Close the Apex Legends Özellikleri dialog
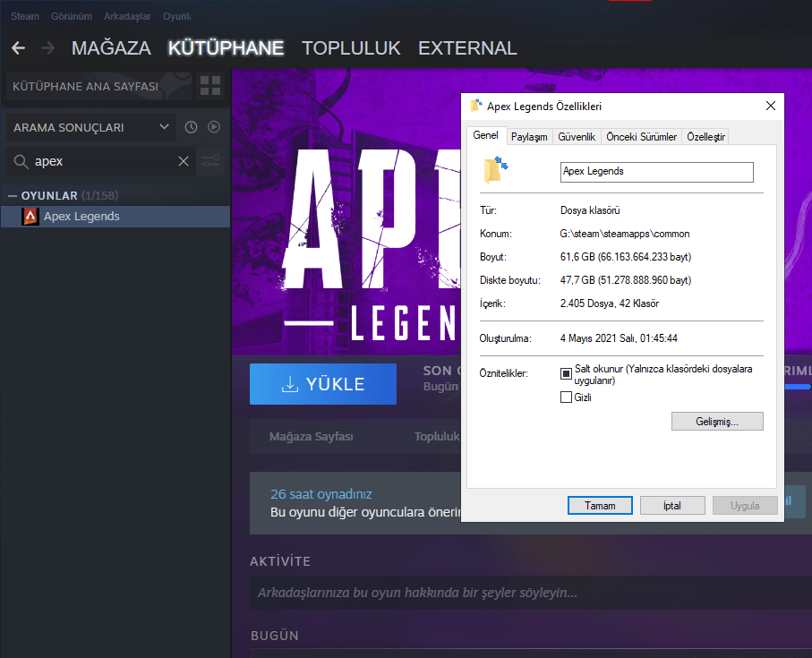 click(770, 106)
